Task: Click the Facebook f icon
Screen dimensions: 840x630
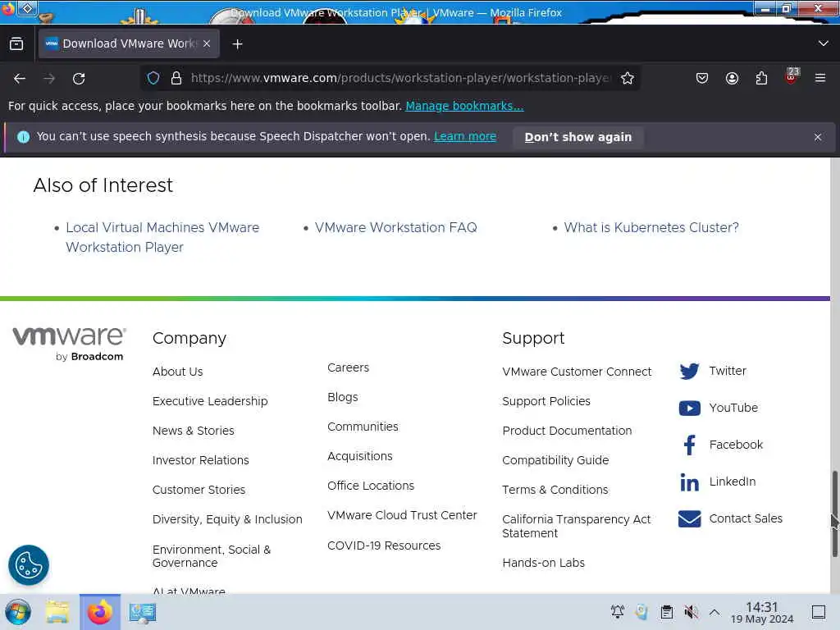Action: (689, 445)
